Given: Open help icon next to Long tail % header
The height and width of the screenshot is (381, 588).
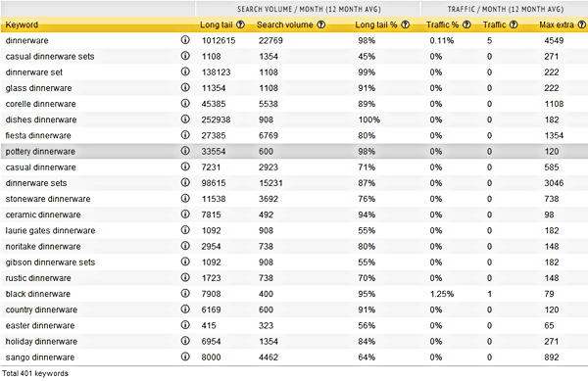Looking at the screenshot, I should click(x=405, y=24).
